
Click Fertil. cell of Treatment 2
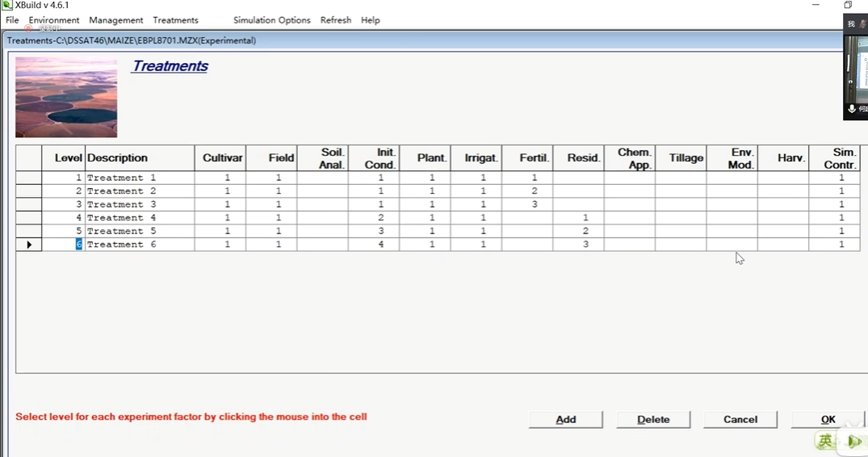[527, 191]
